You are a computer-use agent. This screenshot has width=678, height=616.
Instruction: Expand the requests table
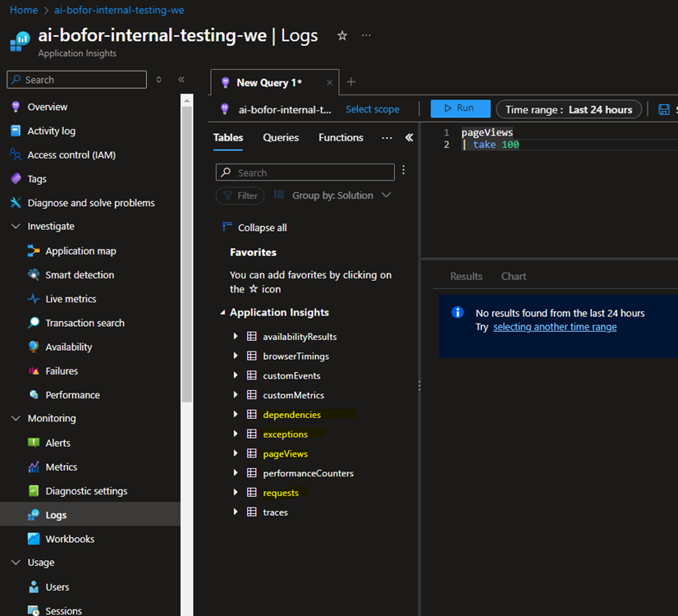click(236, 492)
